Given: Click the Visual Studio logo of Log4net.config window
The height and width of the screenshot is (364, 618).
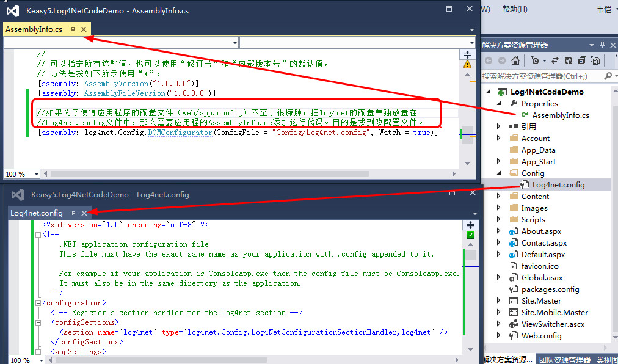Looking at the screenshot, I should 17,194.
